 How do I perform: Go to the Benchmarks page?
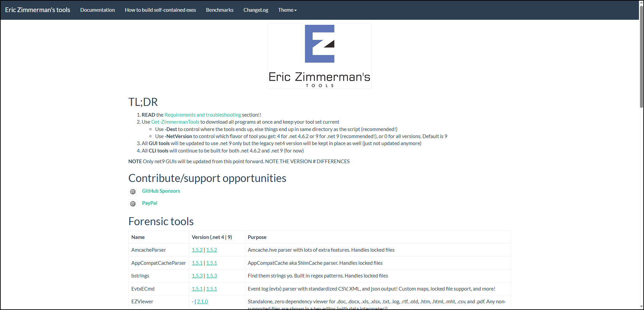click(220, 10)
